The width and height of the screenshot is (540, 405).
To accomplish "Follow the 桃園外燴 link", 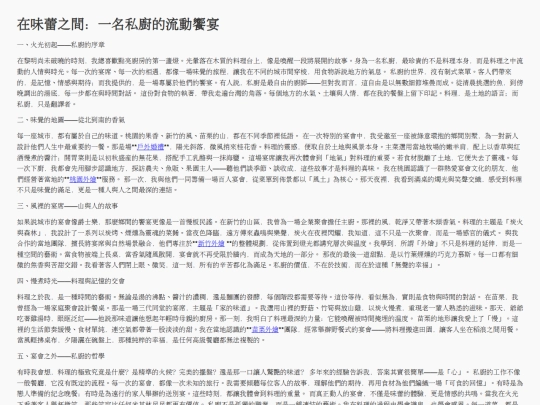I will [83, 179].
